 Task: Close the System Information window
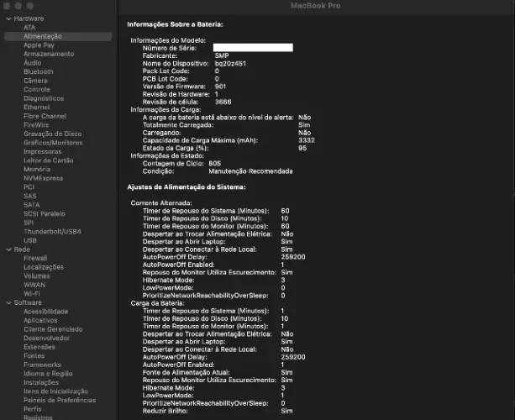(8, 6)
